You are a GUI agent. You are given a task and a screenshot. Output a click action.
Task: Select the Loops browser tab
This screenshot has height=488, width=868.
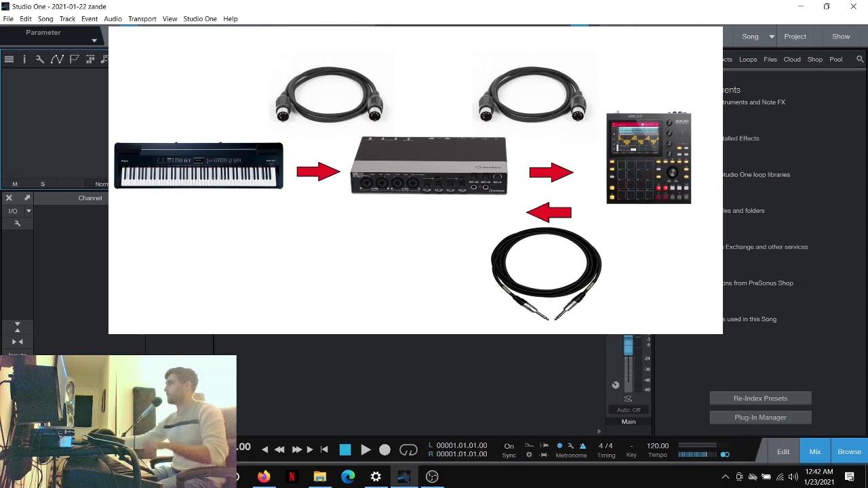pos(748,60)
